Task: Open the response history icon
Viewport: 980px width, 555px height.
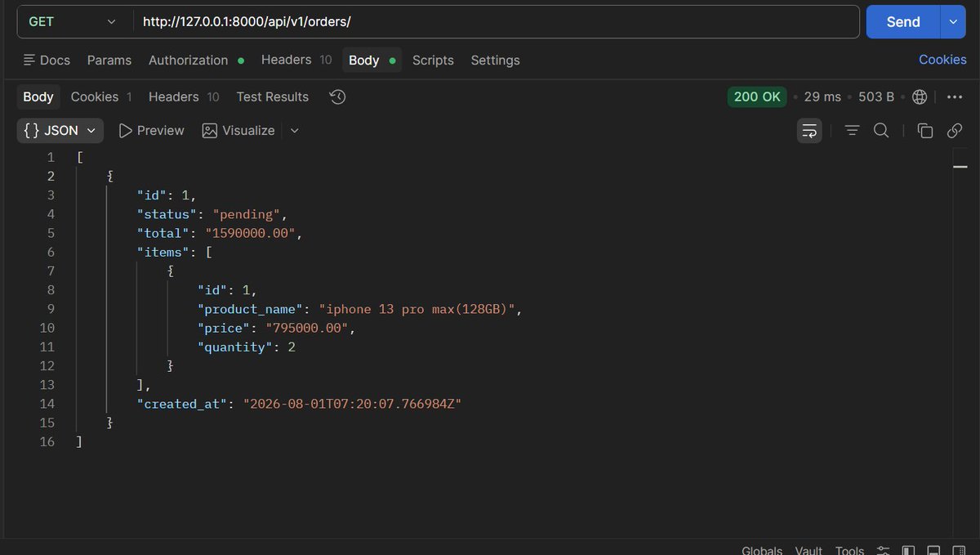Action: click(337, 97)
